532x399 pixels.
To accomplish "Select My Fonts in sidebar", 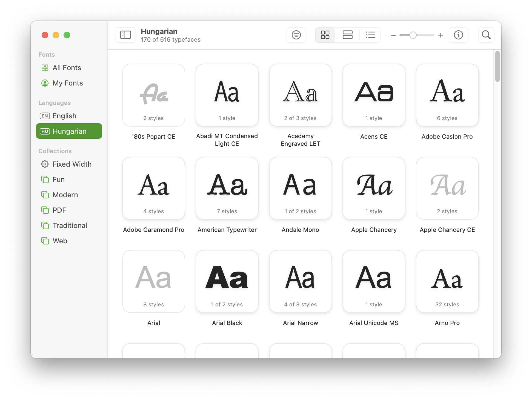I will coord(69,83).
